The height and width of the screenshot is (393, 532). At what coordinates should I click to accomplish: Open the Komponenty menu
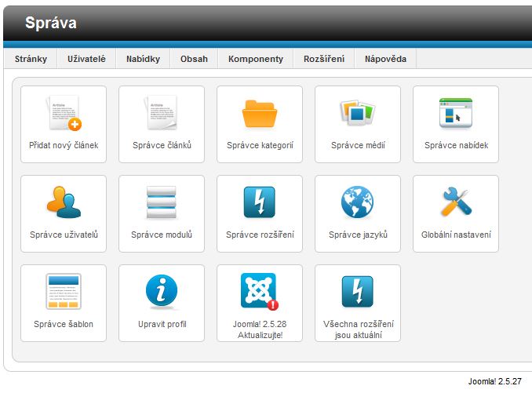pyautogui.click(x=256, y=59)
